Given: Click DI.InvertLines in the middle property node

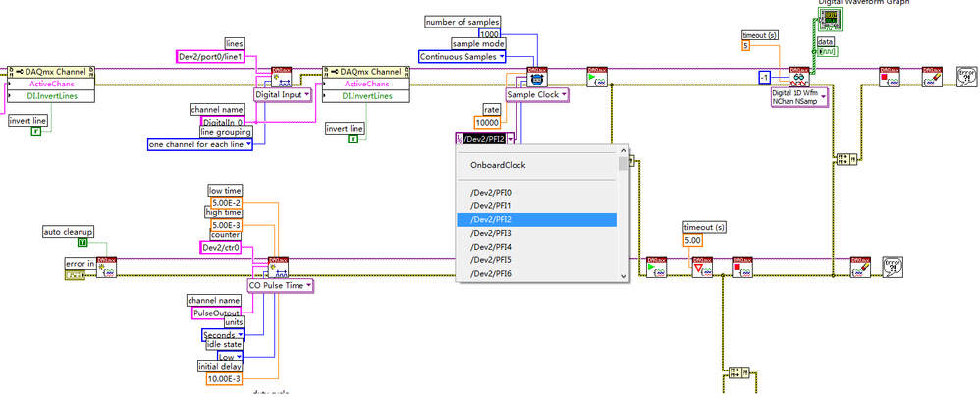Looking at the screenshot, I should [x=366, y=95].
